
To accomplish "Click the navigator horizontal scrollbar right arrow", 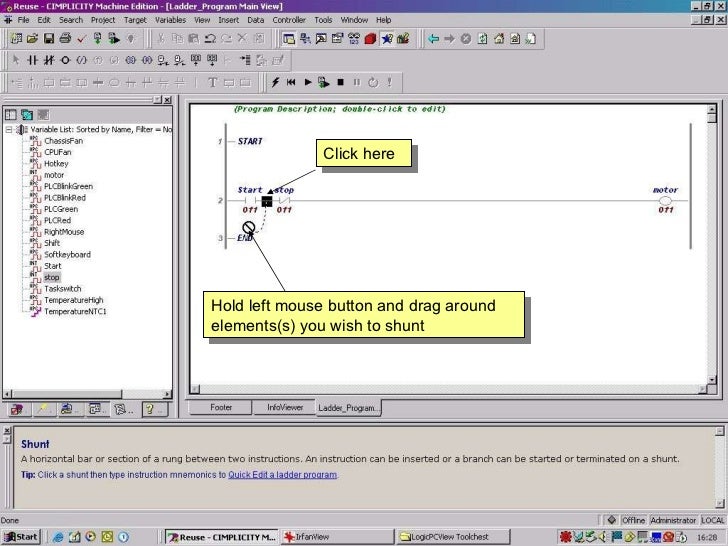I will [168, 394].
